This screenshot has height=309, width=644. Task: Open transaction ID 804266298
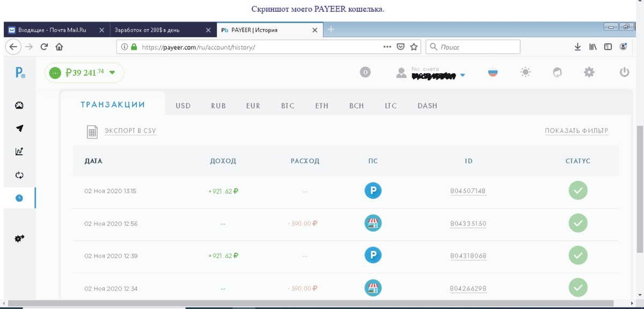(x=468, y=289)
